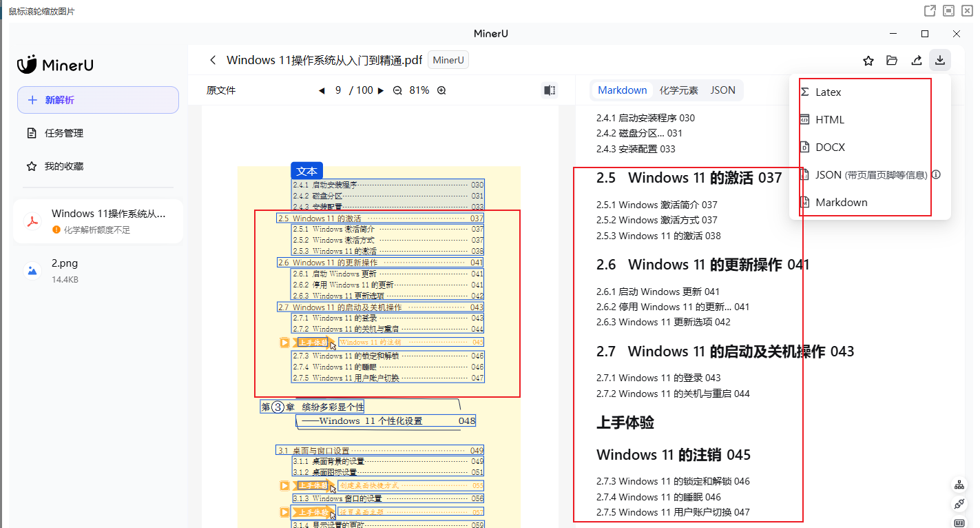Click the MinerU tag beside the file name
The height and width of the screenshot is (528, 980).
point(448,60)
